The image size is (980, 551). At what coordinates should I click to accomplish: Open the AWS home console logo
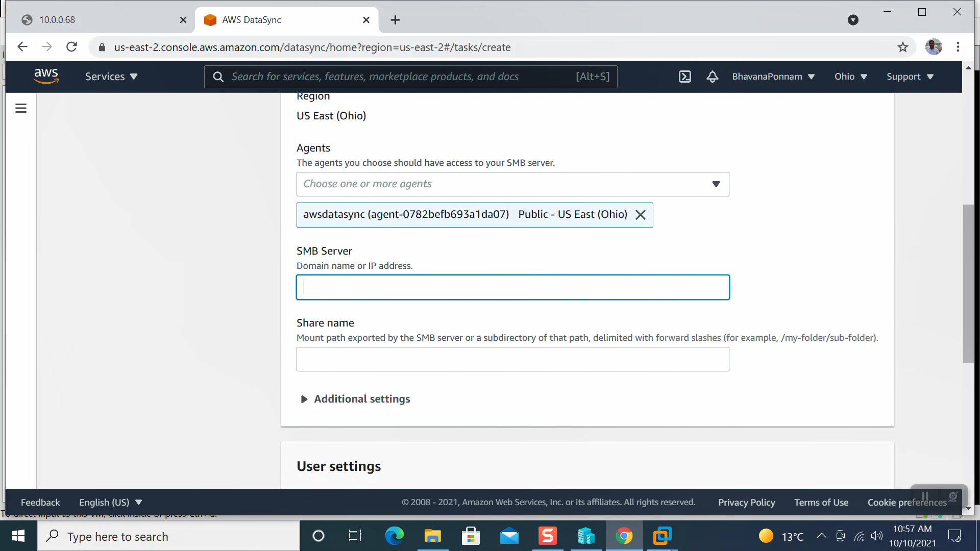tap(46, 76)
